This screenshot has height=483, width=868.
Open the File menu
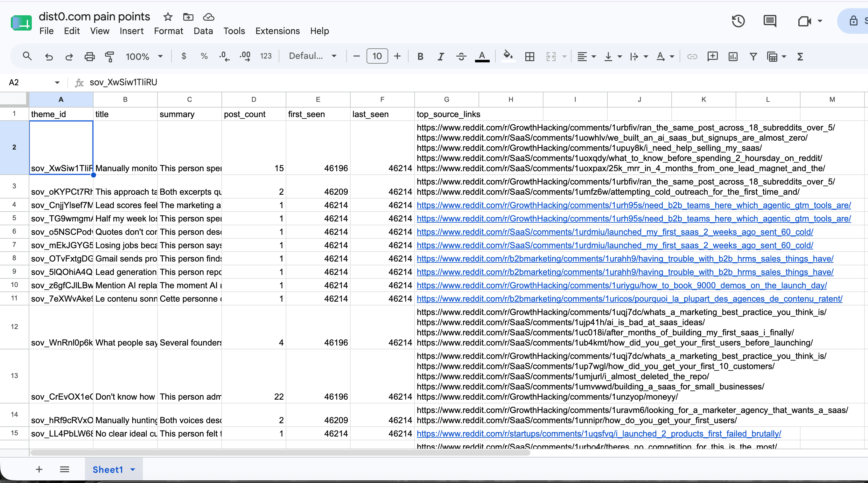pyautogui.click(x=46, y=31)
